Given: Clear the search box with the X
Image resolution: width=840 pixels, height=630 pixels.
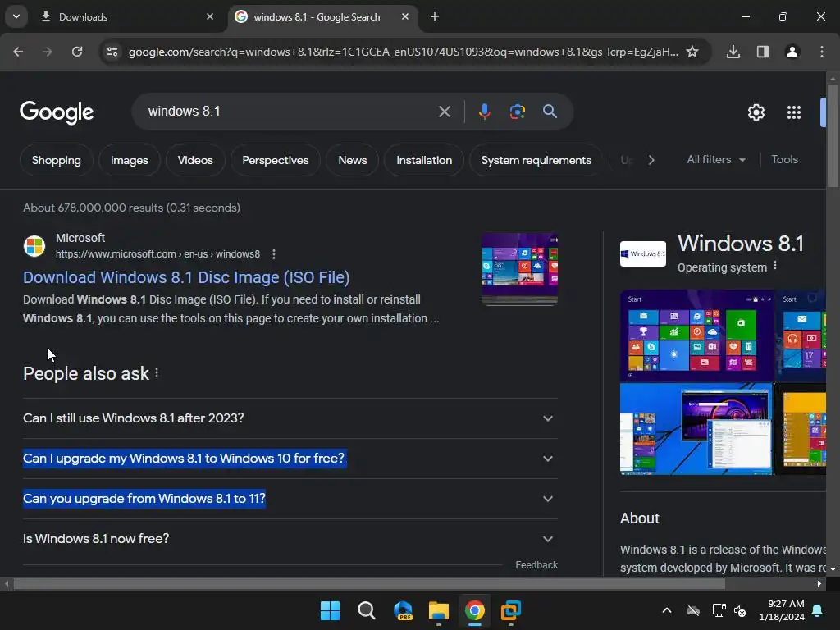Looking at the screenshot, I should [444, 112].
